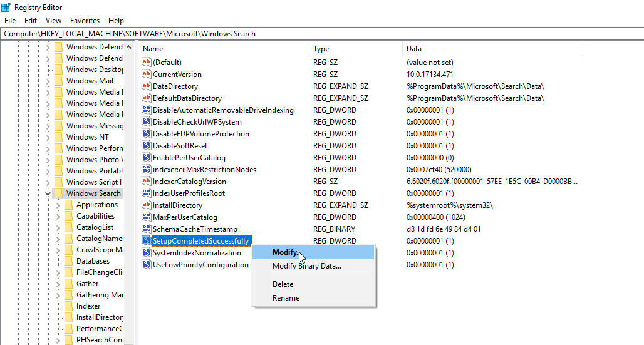
Task: Click the DWORD icon beside MaxPerUserCatalog
Action: click(x=147, y=217)
